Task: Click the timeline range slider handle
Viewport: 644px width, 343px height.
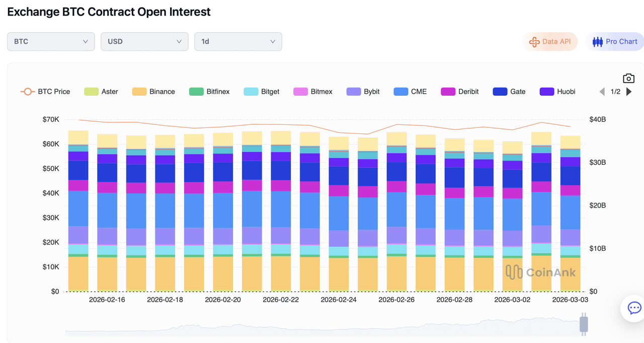Action: click(584, 324)
